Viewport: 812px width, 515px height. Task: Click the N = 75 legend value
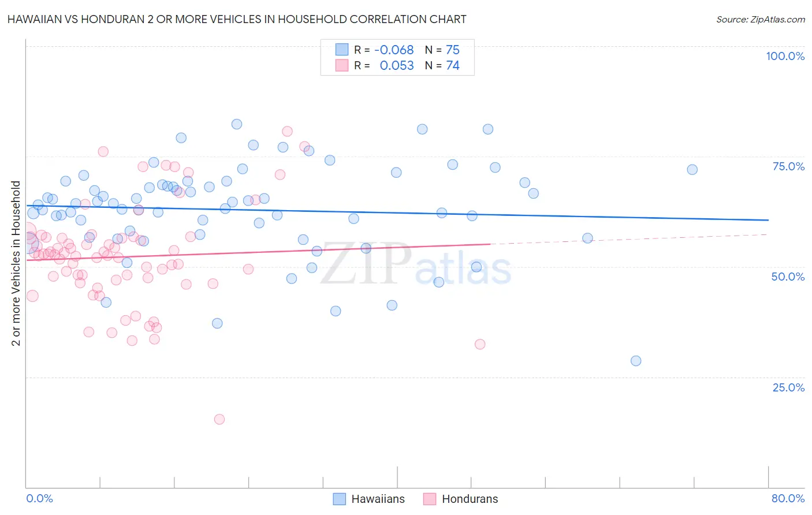[x=442, y=50]
